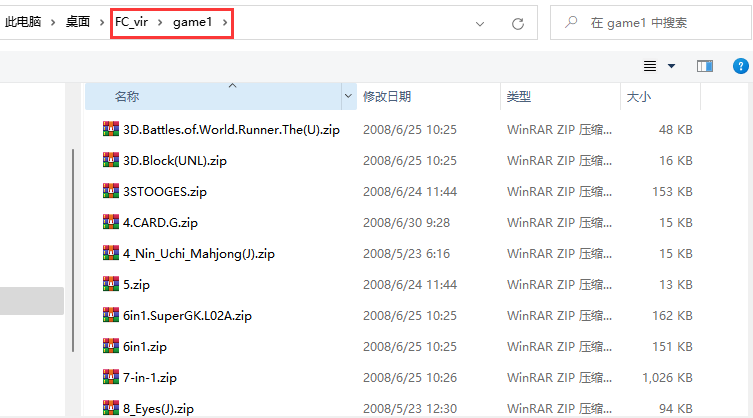Click the navigation pane vertical scrollbar
The width and height of the screenshot is (753, 418).
(73, 250)
